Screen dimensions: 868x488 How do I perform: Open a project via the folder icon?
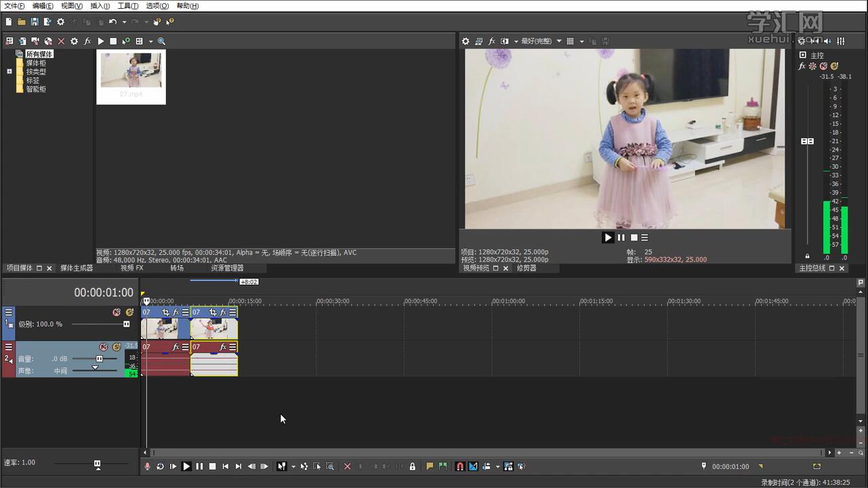click(22, 22)
